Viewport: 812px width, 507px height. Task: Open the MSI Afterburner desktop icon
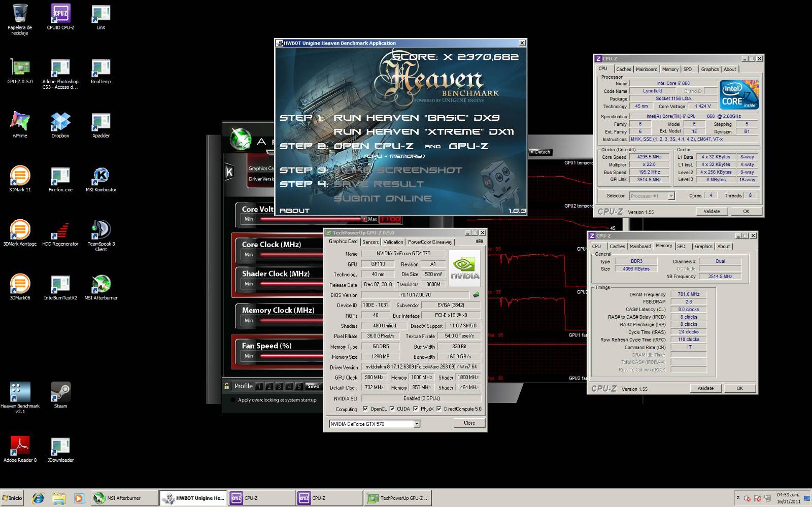101,287
